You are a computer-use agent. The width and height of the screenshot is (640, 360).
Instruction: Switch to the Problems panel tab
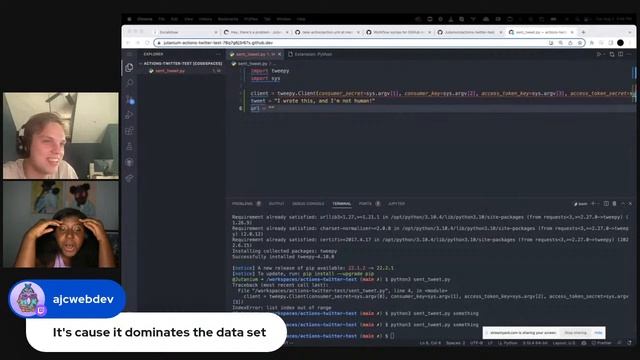point(246,204)
